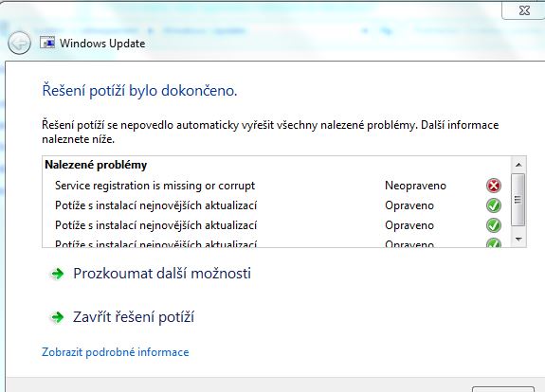Click the Nalezené problémy header

96,165
